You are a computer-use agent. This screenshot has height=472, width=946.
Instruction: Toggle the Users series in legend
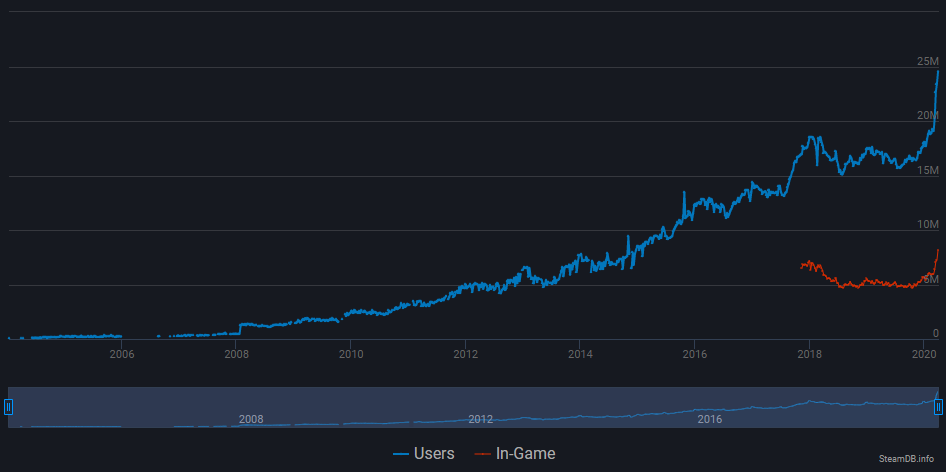[424, 453]
